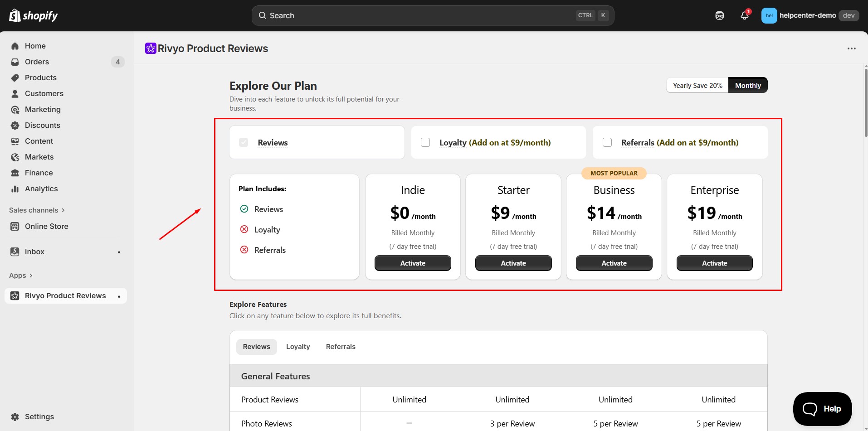Open the three-dot more actions menu
Image resolution: width=868 pixels, height=431 pixels.
pos(851,48)
